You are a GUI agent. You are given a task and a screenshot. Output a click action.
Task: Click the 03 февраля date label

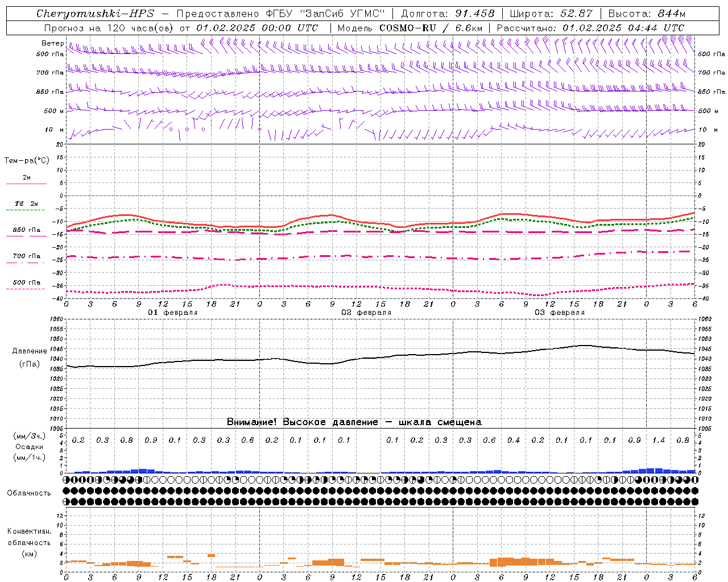560,313
